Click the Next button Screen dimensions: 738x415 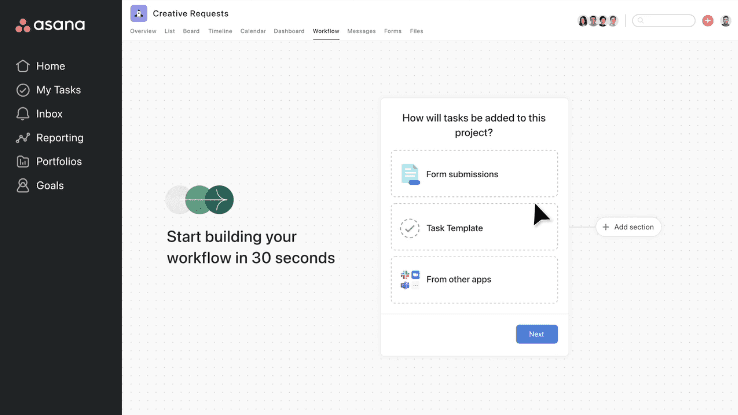[536, 334]
